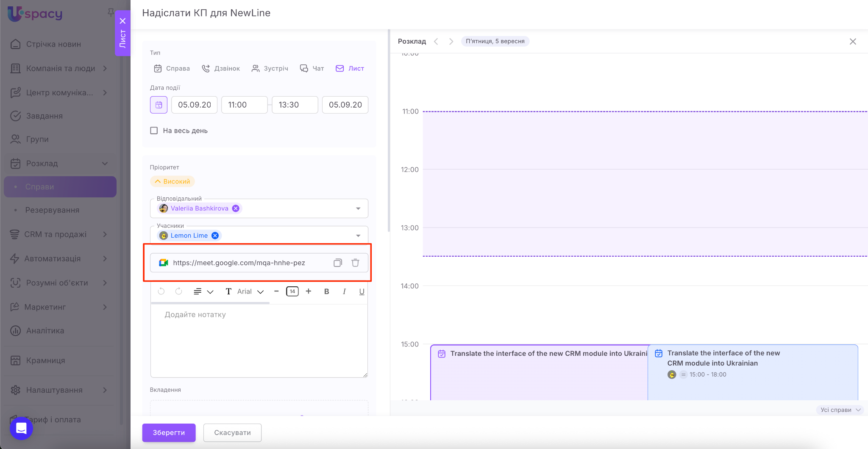Screen dimensions: 868x449
Task: Click the 'Скасувати' button
Action: click(232, 432)
